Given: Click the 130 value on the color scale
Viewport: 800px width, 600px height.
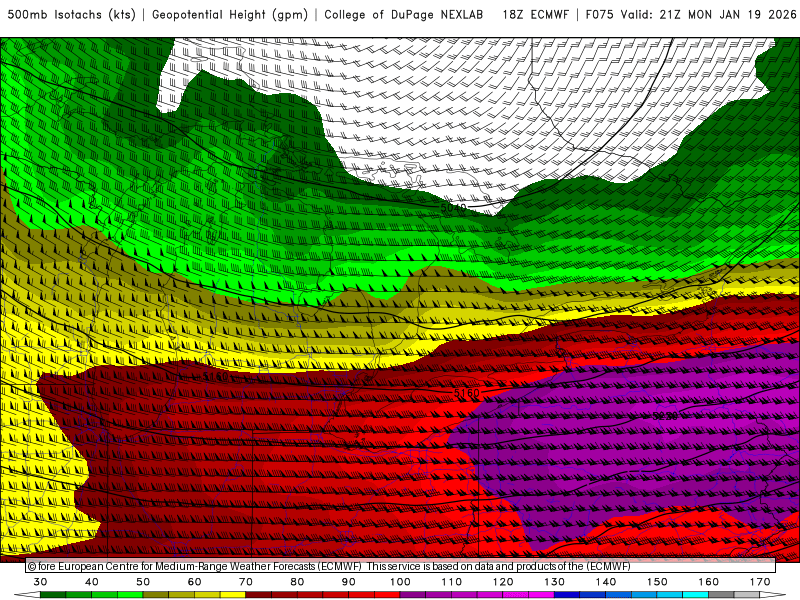Looking at the screenshot, I should tap(555, 582).
